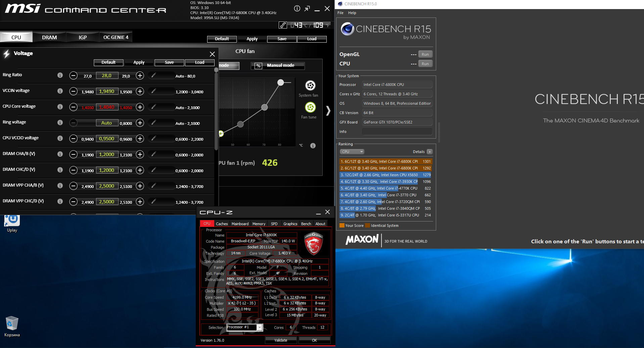Image resolution: width=644 pixels, height=348 pixels.
Task: Show info for the VCCIN voltage setting
Action: 60,91
